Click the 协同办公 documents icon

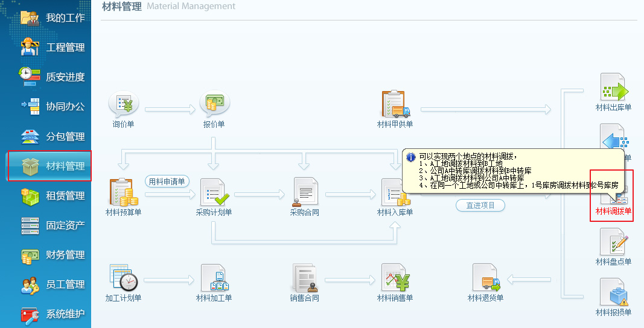pyautogui.click(x=31, y=106)
